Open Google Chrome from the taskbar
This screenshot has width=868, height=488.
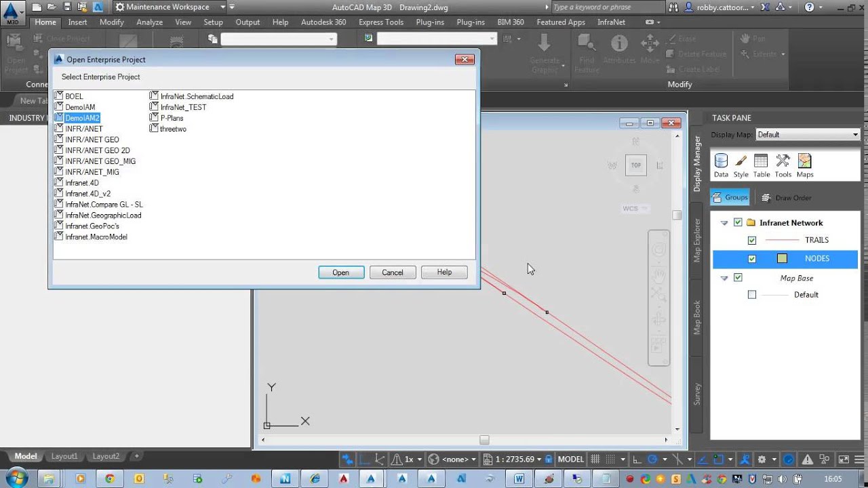[x=110, y=479]
